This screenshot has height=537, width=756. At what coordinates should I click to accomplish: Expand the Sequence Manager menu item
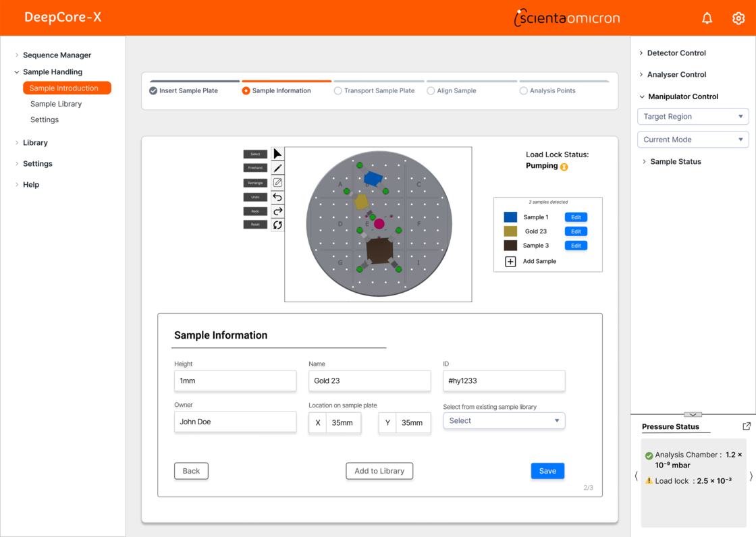click(57, 55)
